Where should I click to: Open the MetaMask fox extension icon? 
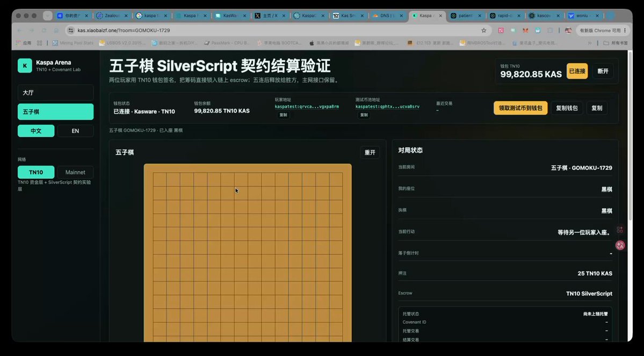[x=525, y=31]
